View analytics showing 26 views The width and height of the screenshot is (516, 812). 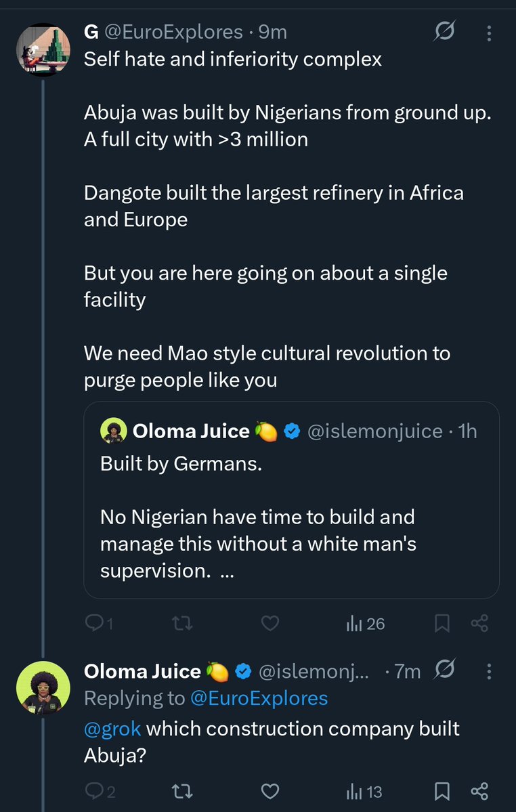[365, 624]
